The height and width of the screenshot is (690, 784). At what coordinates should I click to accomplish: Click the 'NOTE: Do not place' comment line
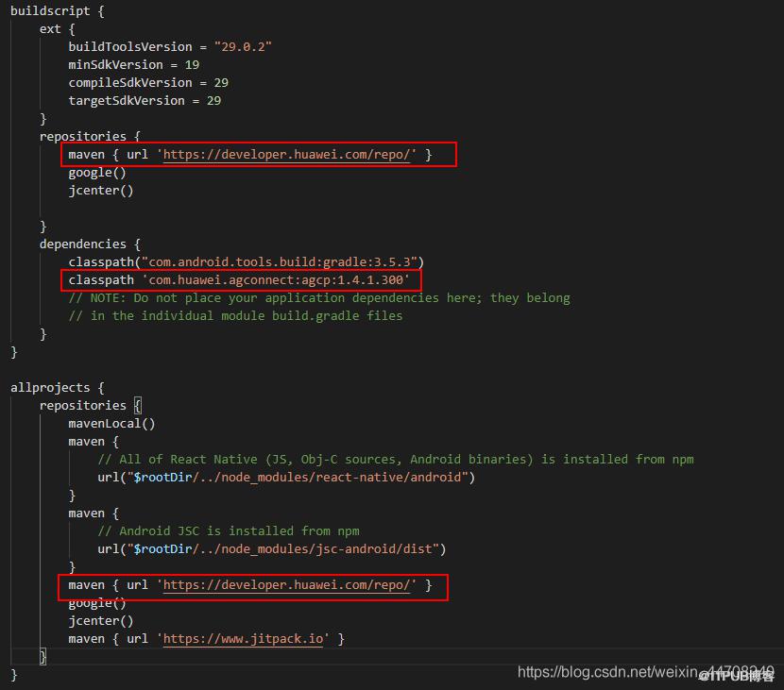pos(319,298)
